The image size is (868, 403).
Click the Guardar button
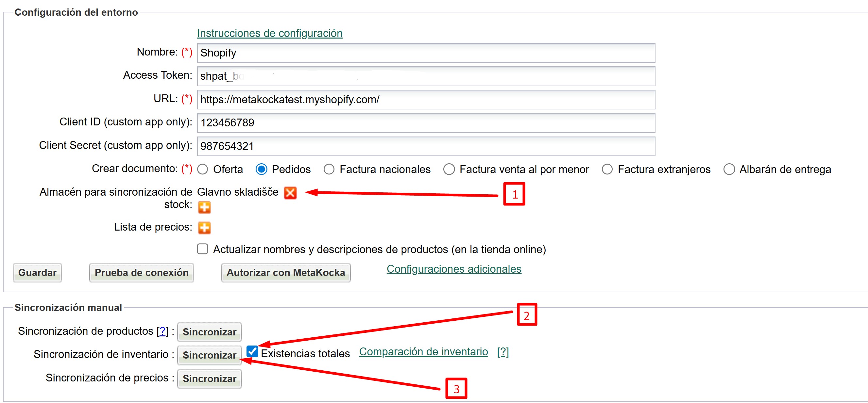[x=37, y=272]
